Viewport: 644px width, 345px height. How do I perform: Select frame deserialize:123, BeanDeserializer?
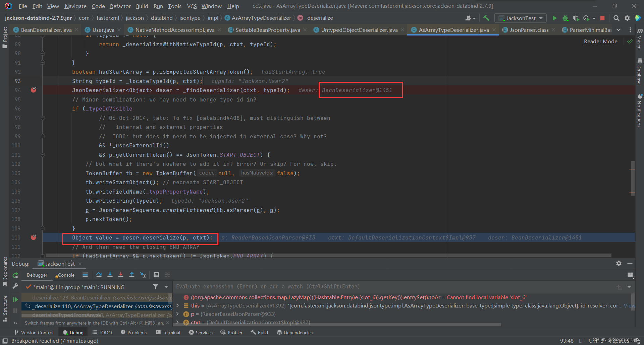tap(97, 297)
